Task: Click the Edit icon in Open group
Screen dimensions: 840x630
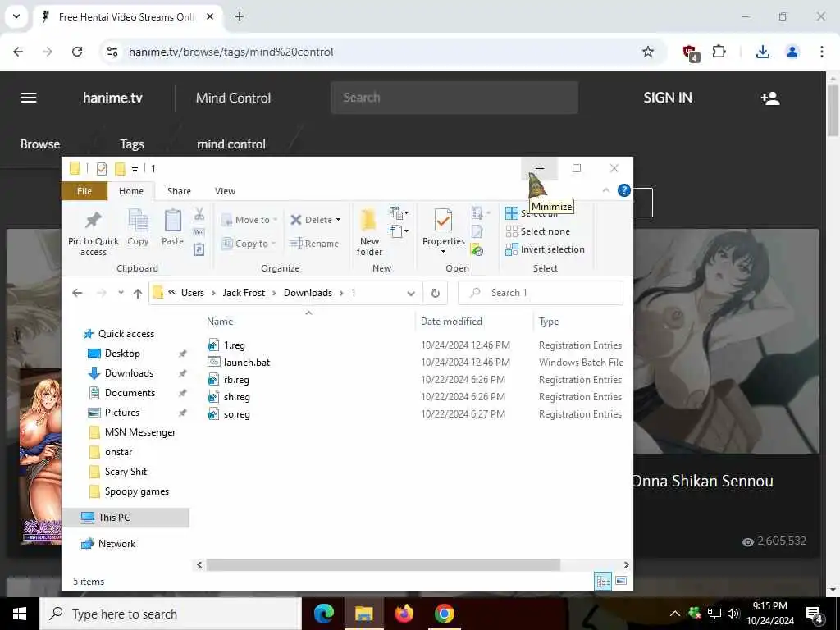Action: pos(477,231)
